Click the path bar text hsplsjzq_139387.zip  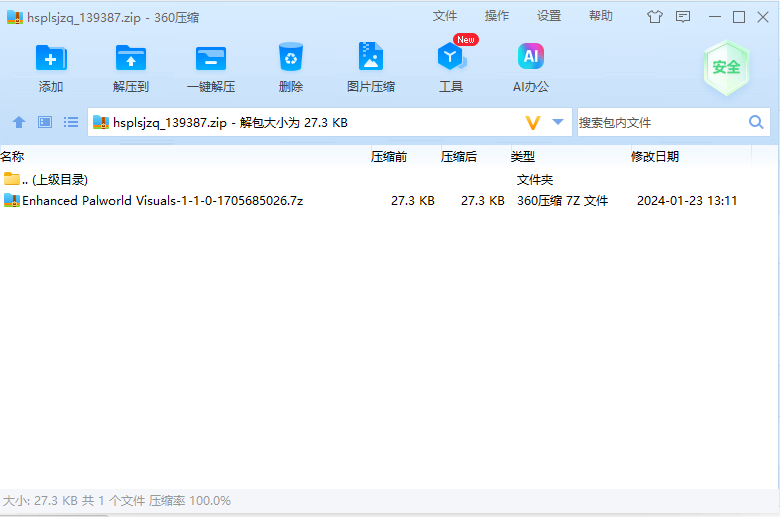170,122
